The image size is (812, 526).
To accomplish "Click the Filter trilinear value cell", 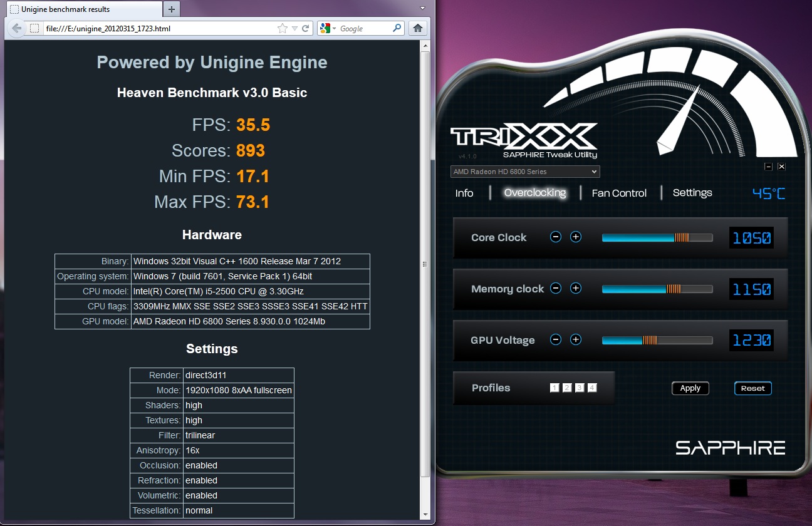I will (239, 435).
